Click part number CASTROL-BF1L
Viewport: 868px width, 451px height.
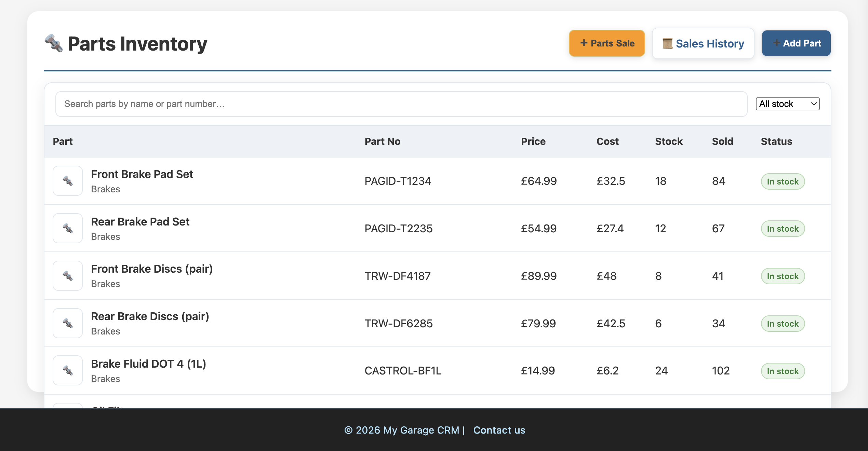pyautogui.click(x=403, y=371)
